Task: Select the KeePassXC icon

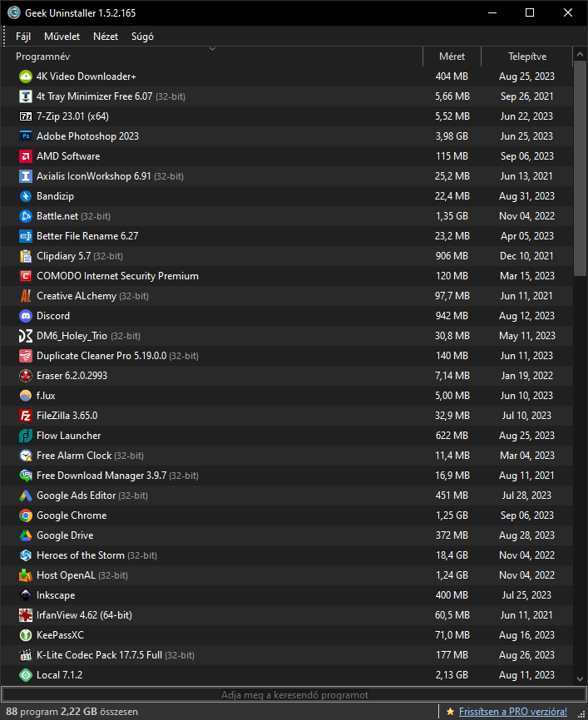Action: tap(26, 635)
